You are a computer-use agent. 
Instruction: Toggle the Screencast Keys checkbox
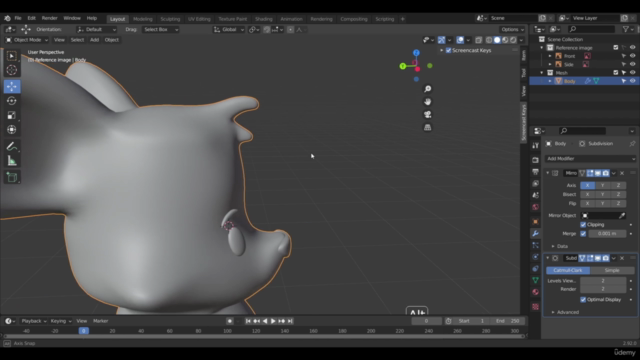[x=449, y=51]
